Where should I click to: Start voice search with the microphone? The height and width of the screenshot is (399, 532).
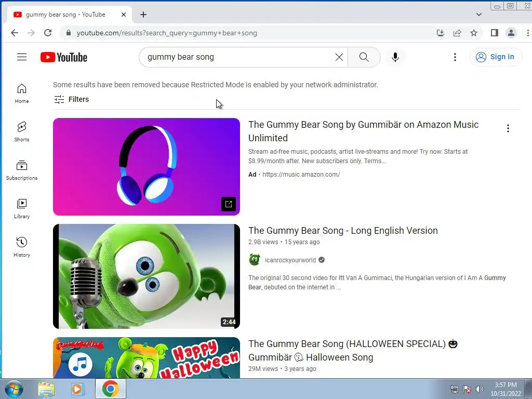[x=395, y=57]
